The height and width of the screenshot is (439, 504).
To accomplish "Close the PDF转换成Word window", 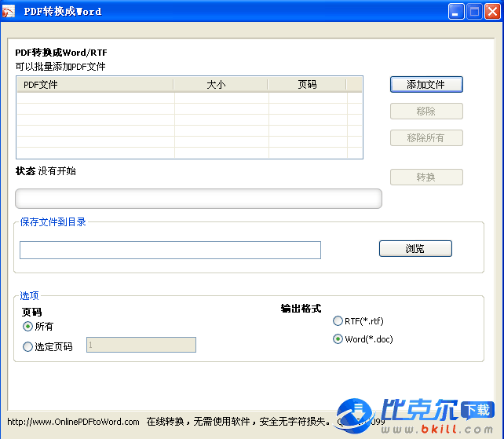I will click(x=492, y=12).
